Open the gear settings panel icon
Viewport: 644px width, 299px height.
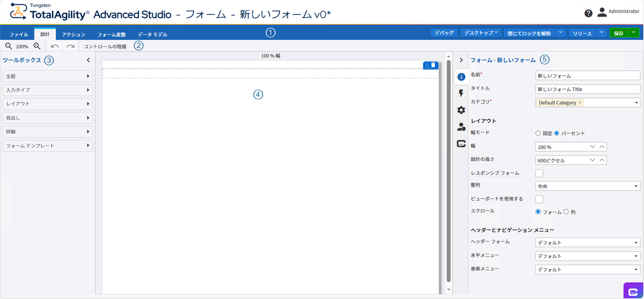tap(461, 109)
